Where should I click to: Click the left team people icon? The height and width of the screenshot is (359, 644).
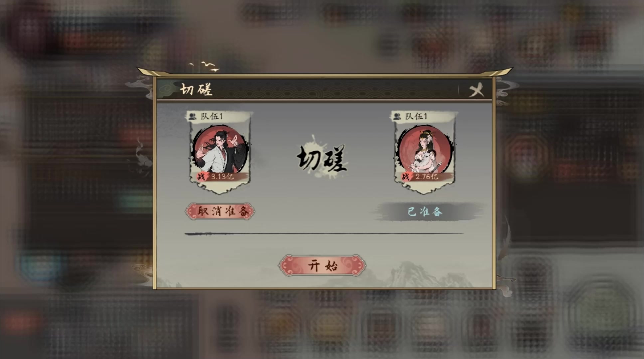click(x=192, y=116)
